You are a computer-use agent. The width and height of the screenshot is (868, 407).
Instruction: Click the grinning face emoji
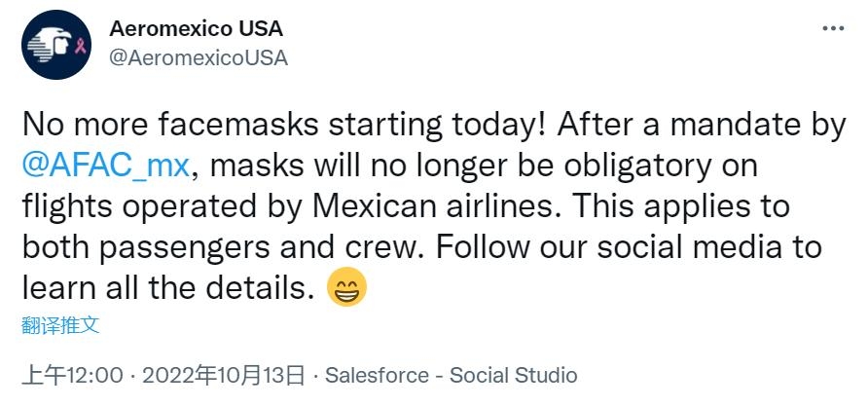coord(347,288)
